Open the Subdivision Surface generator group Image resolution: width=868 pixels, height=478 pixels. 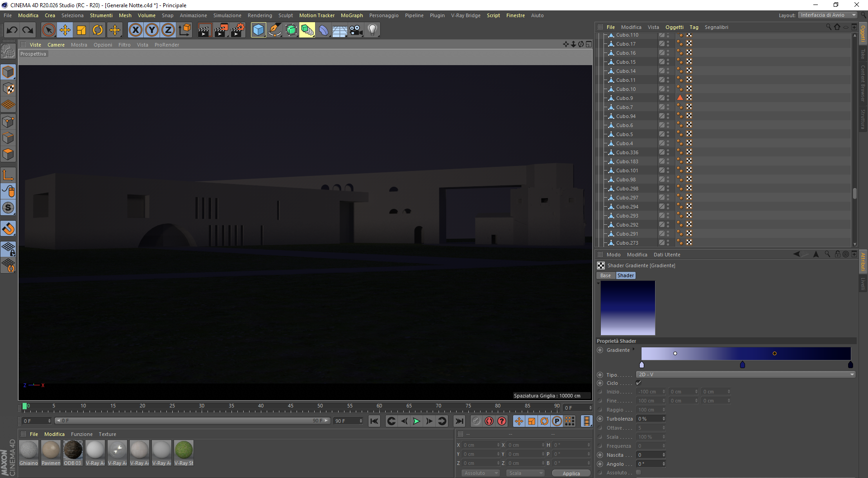291,30
